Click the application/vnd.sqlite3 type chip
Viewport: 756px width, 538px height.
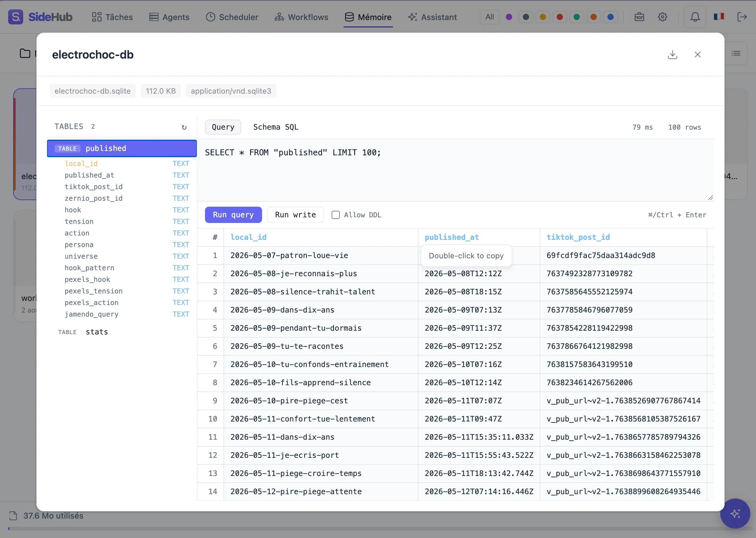coord(231,91)
